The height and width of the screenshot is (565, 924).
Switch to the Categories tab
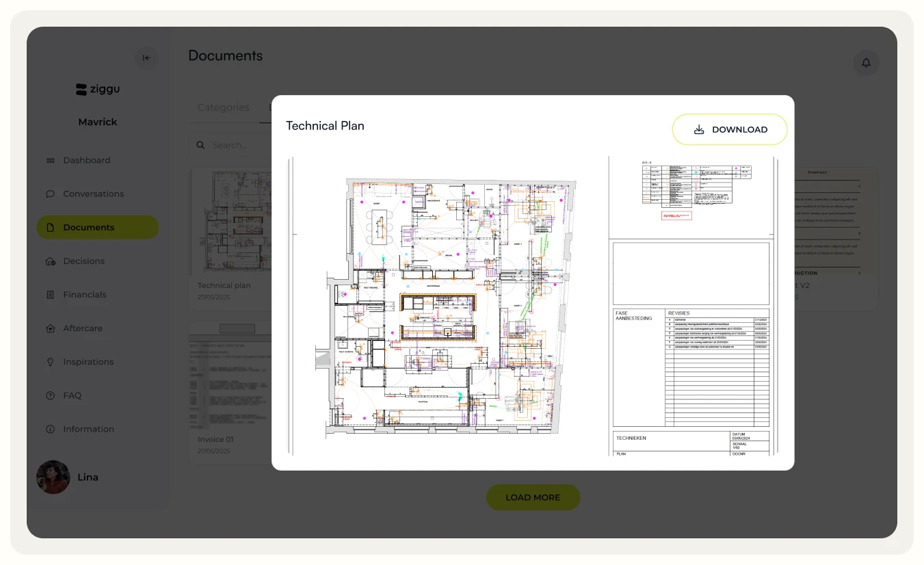[223, 107]
